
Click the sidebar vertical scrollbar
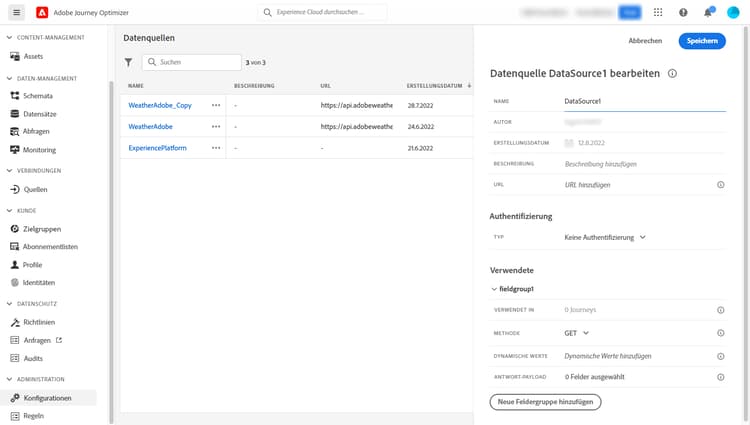[x=111, y=251]
